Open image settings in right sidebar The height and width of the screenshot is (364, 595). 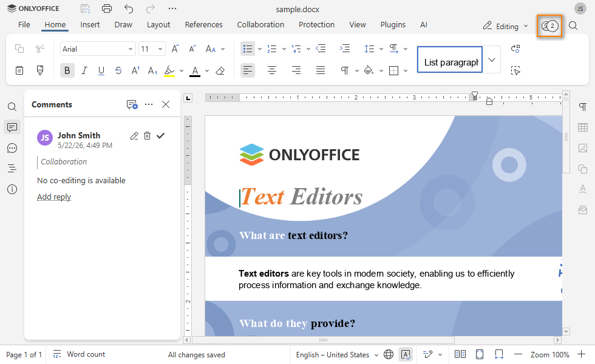tap(583, 148)
